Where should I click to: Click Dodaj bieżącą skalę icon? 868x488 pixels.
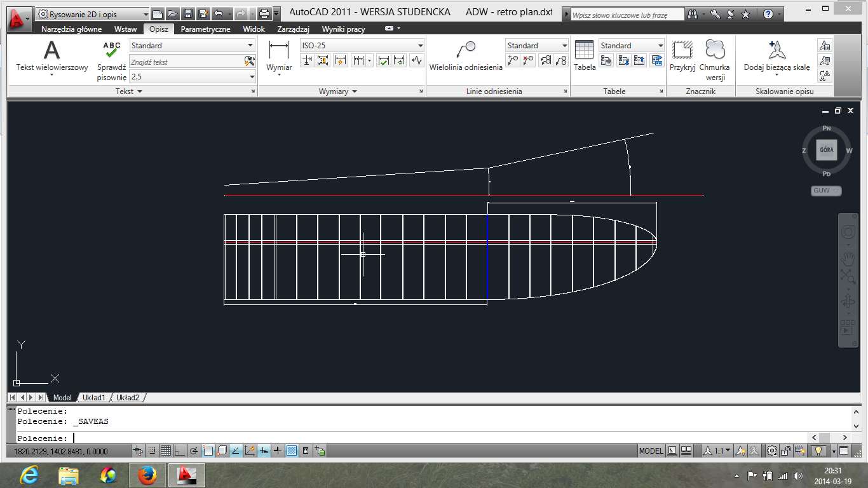(x=776, y=51)
